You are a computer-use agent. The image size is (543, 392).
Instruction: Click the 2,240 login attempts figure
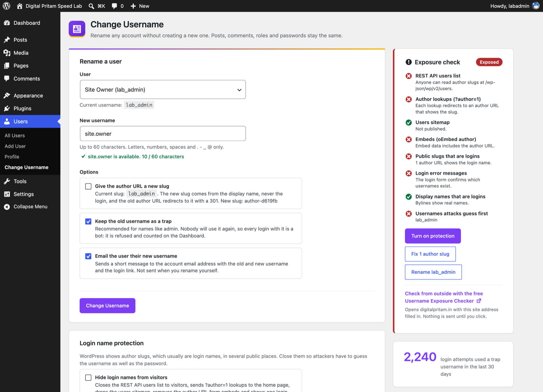pos(420,357)
